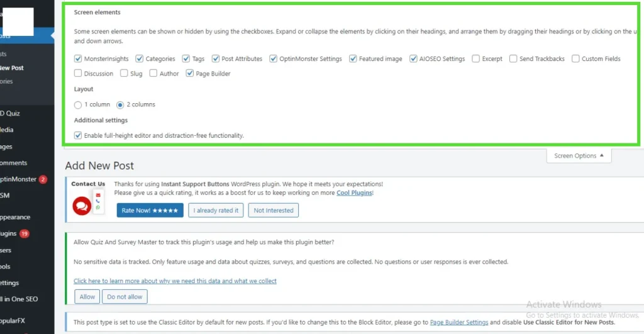Open the Settings sidebar menu item

[10, 283]
